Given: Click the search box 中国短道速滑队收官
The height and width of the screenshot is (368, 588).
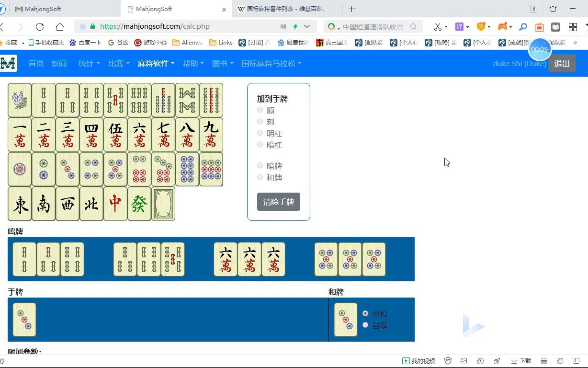Looking at the screenshot, I should click(373, 27).
